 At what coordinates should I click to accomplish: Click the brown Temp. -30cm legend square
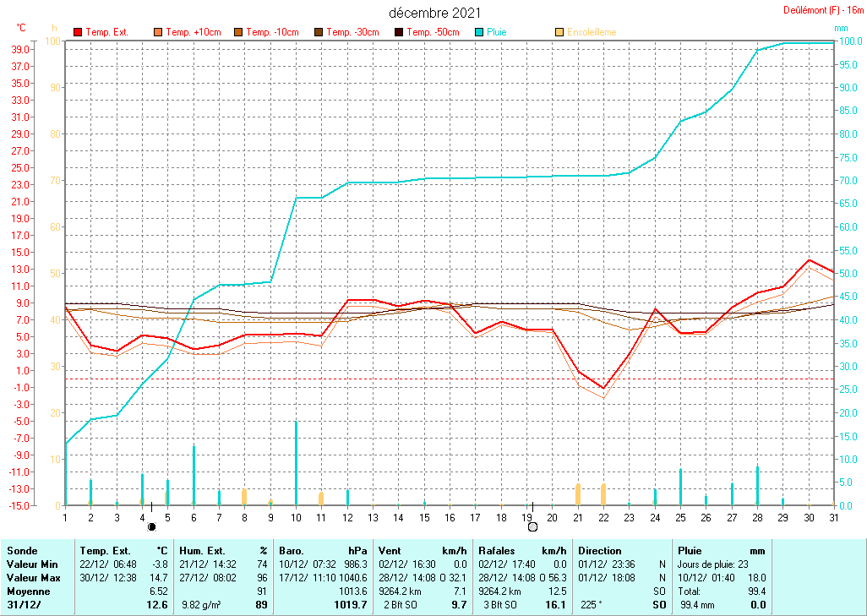point(319,32)
